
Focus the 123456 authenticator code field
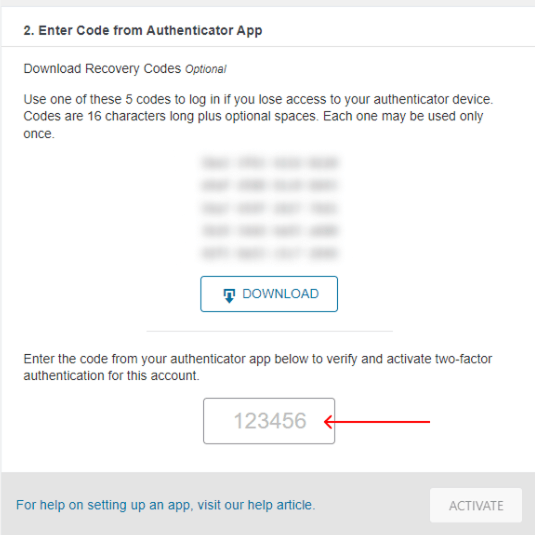(269, 421)
